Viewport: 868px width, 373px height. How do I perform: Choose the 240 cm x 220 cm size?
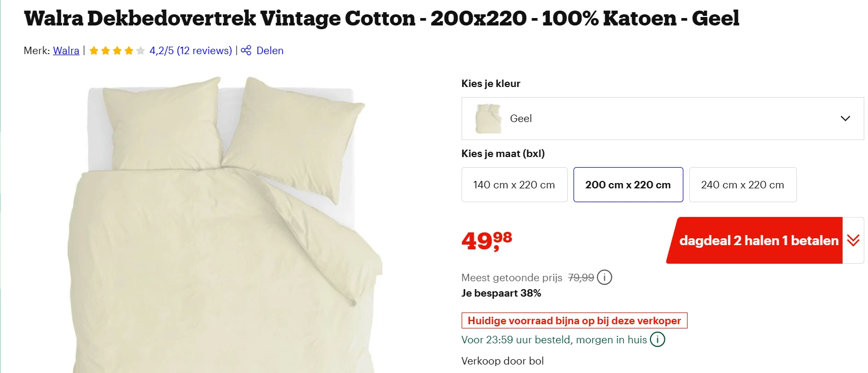pyautogui.click(x=742, y=185)
